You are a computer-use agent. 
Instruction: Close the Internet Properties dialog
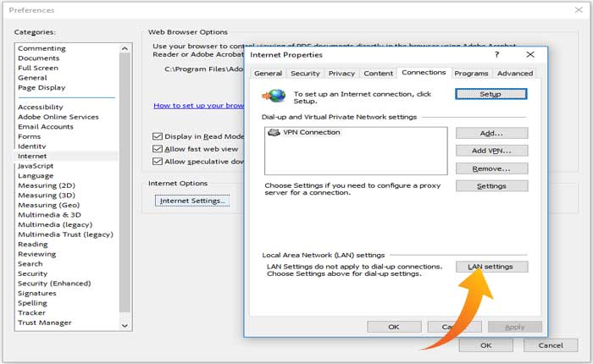coord(530,54)
